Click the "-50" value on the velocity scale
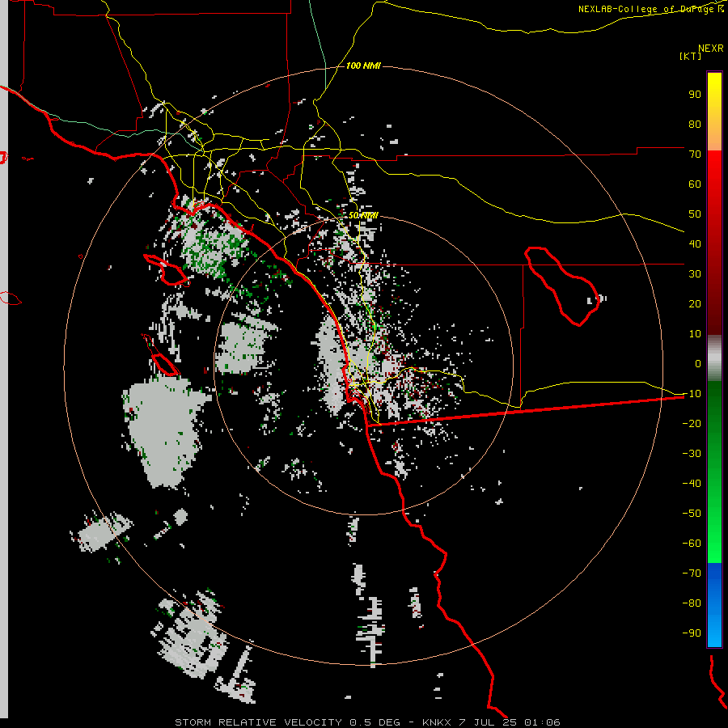Viewport: 728px width, 728px height. pos(692,514)
